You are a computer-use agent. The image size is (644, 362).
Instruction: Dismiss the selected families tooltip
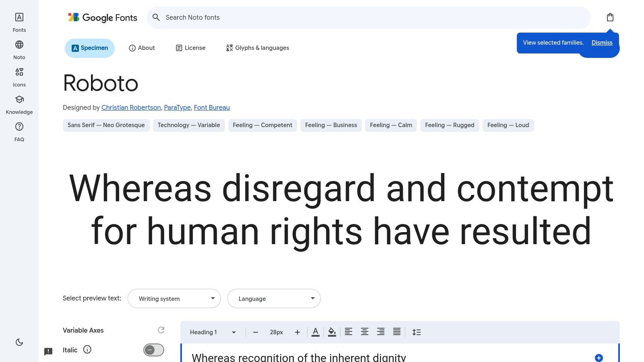[x=602, y=43]
